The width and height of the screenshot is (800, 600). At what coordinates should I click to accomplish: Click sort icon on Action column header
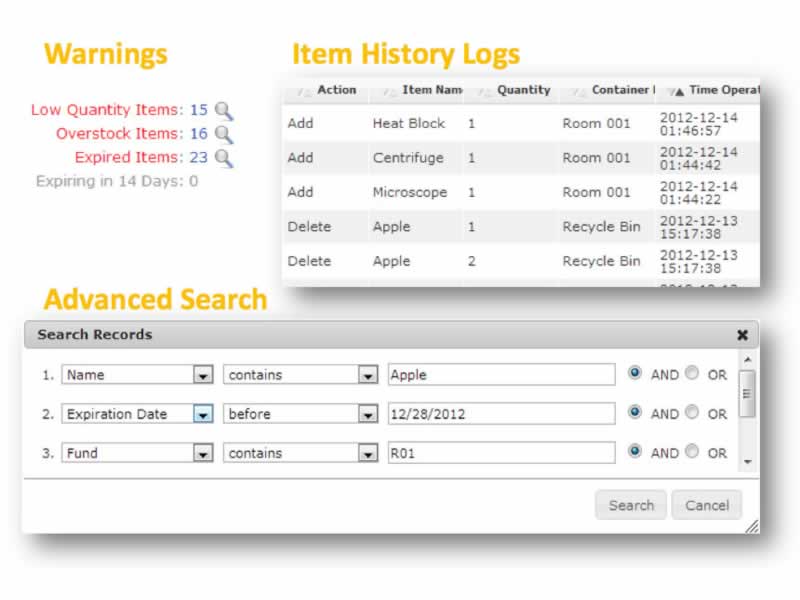(302, 91)
